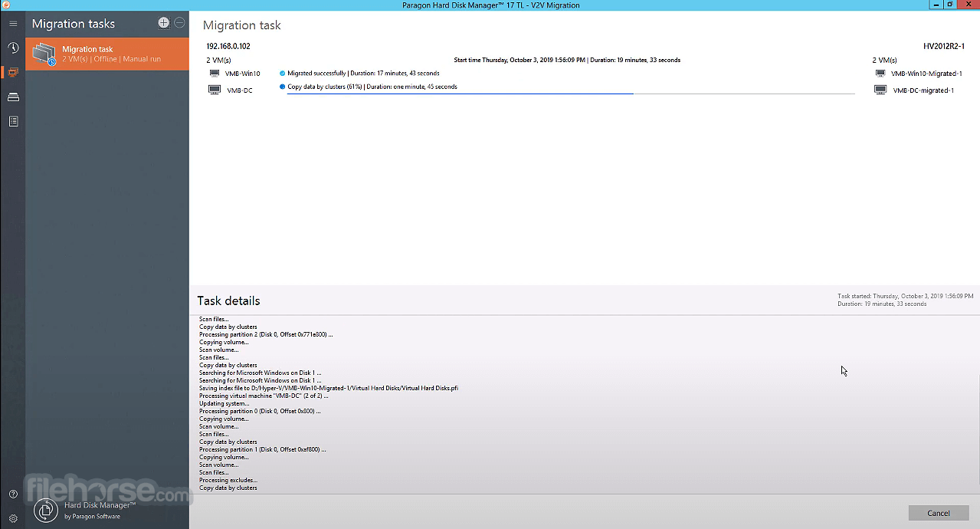Add a new migration task with plus
The width and height of the screenshot is (980, 529).
click(163, 23)
